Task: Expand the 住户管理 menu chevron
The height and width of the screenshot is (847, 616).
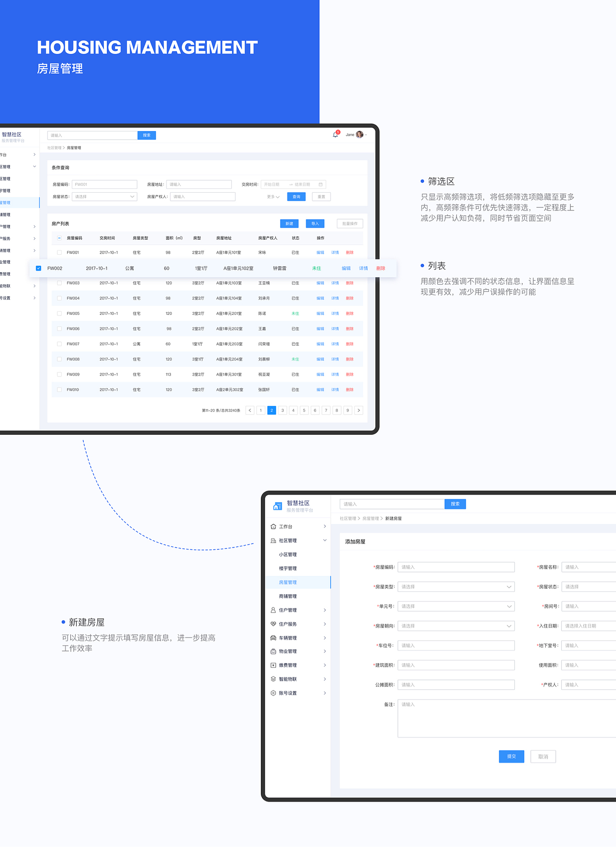Action: (325, 610)
